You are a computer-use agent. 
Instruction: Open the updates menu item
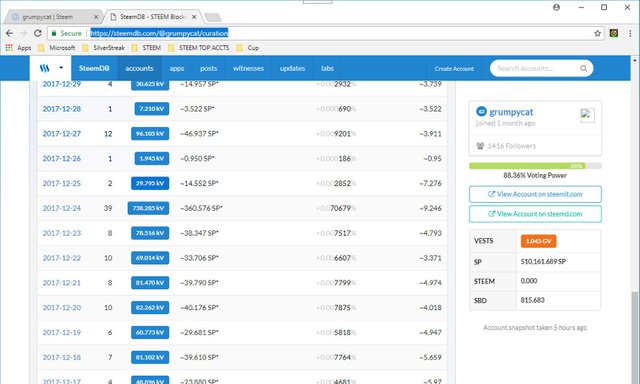point(292,68)
